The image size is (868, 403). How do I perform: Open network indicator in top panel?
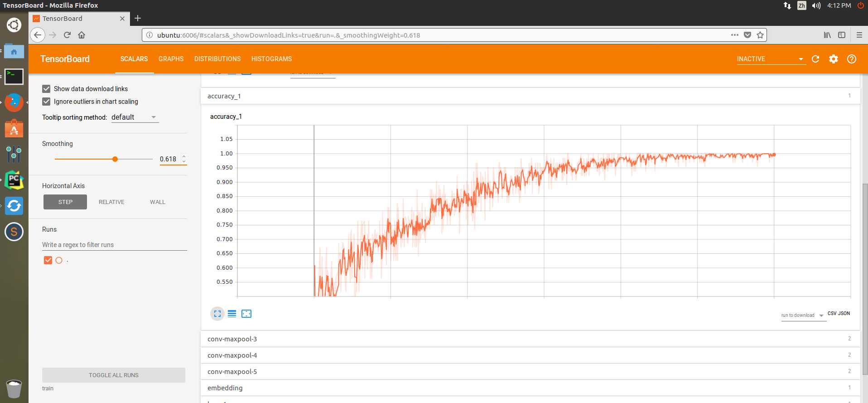point(787,5)
